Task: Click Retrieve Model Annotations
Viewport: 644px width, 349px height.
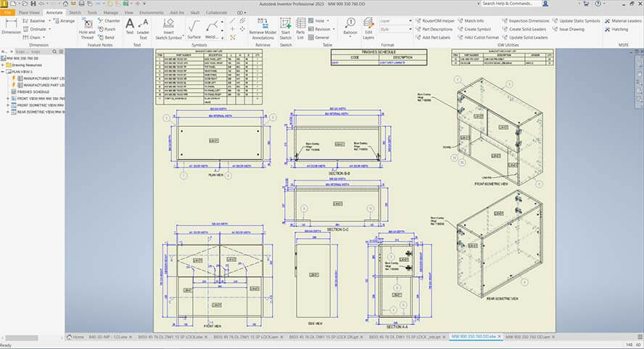Action: click(262, 28)
